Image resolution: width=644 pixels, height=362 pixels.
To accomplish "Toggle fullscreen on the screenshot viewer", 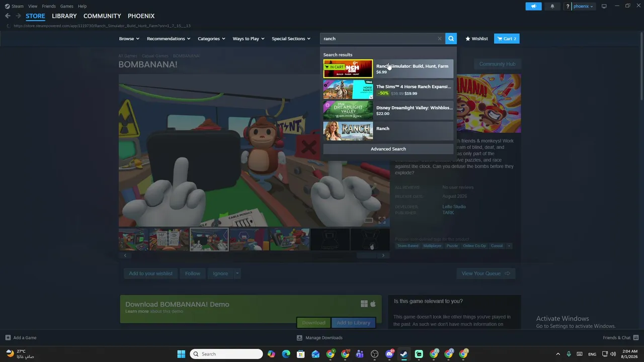I will tap(382, 220).
